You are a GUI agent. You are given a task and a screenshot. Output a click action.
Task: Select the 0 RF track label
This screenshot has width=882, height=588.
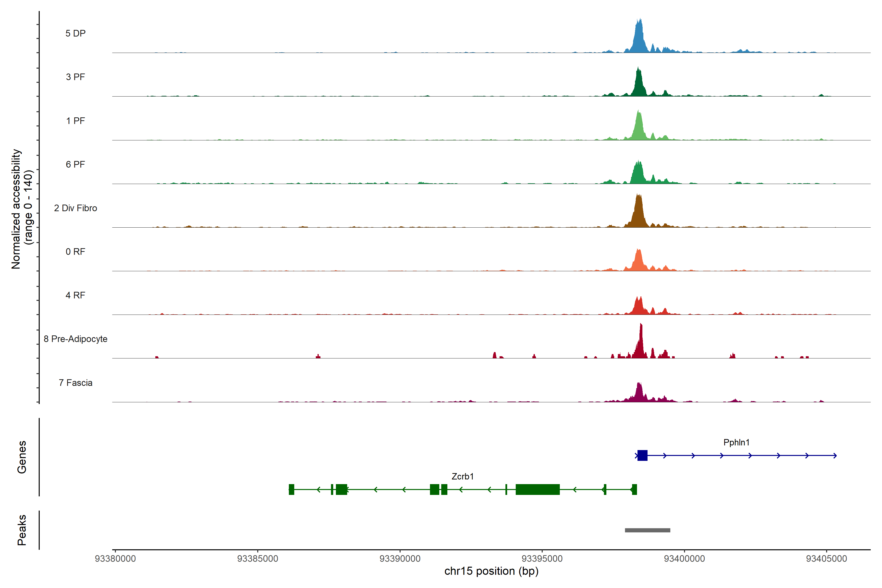pos(75,252)
